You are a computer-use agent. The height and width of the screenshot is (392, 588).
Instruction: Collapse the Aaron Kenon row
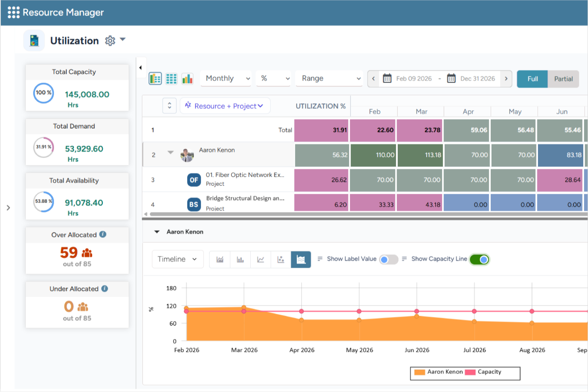click(x=170, y=152)
